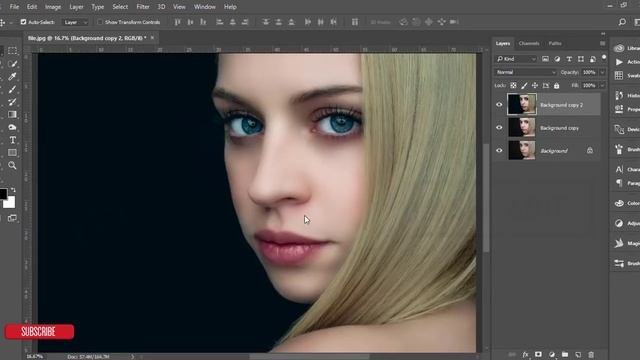Open the Layer menu
Image resolution: width=640 pixels, height=360 pixels.
pyautogui.click(x=76, y=7)
